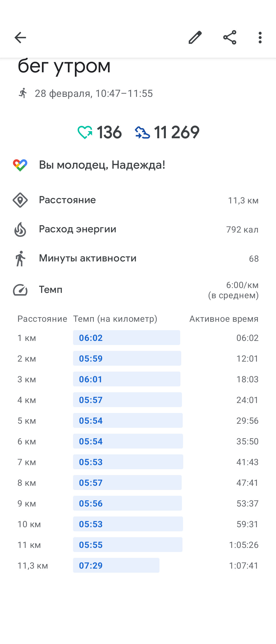Tap the date 28 февраля, 10:47–11:55
Viewport: 276px width, 644px height.
pos(94,94)
